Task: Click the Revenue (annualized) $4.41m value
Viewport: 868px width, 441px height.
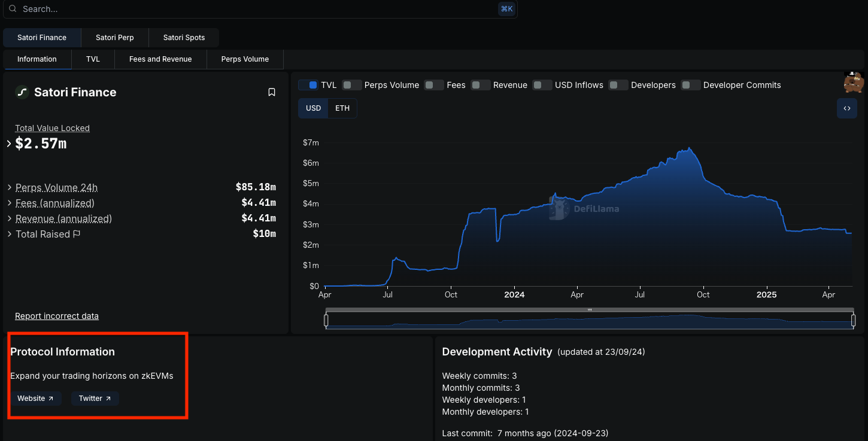Action: tap(259, 218)
